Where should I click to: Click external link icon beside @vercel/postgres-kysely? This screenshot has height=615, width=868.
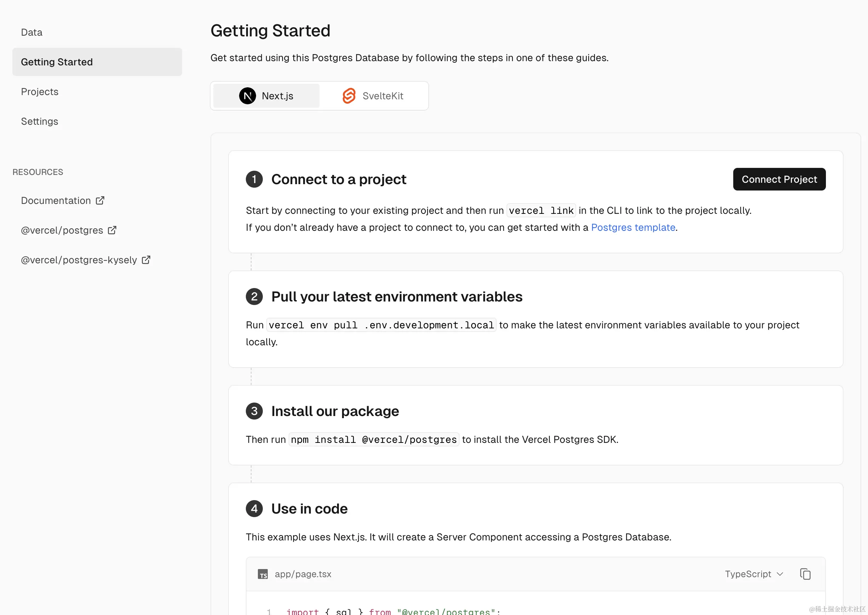point(146,260)
